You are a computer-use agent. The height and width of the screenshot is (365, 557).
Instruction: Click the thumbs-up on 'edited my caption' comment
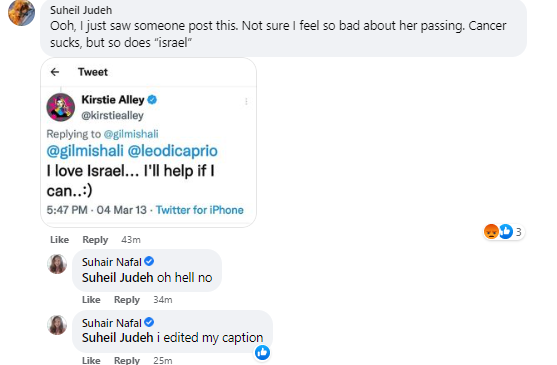(x=263, y=352)
